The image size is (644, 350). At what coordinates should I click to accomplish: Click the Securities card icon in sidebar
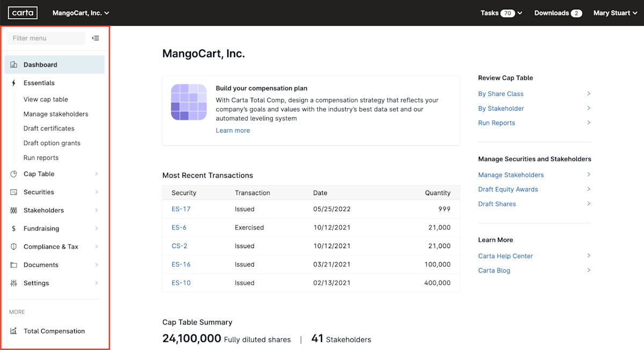(x=13, y=192)
